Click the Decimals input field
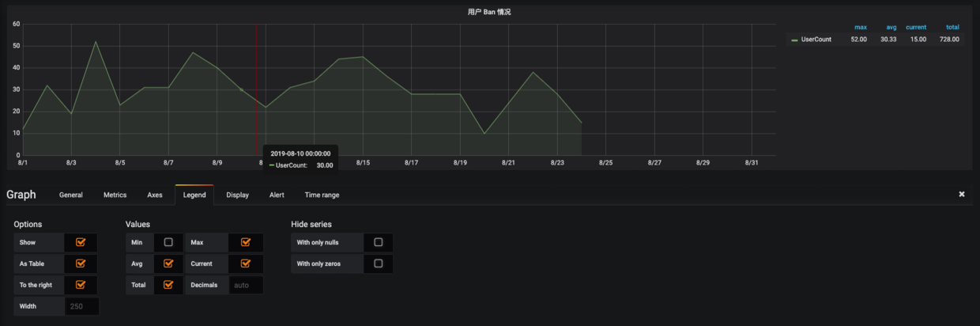This screenshot has height=326, width=980. [x=246, y=285]
